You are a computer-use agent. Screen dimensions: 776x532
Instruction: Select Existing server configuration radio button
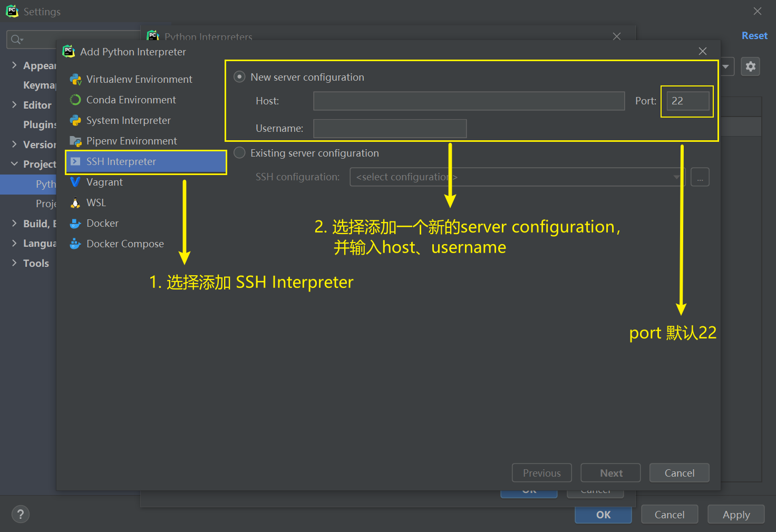pyautogui.click(x=239, y=153)
